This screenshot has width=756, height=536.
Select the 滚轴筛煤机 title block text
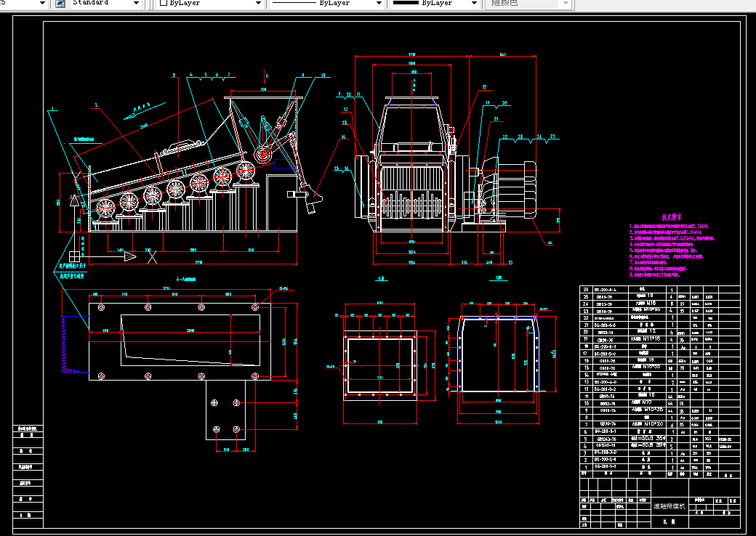669,506
